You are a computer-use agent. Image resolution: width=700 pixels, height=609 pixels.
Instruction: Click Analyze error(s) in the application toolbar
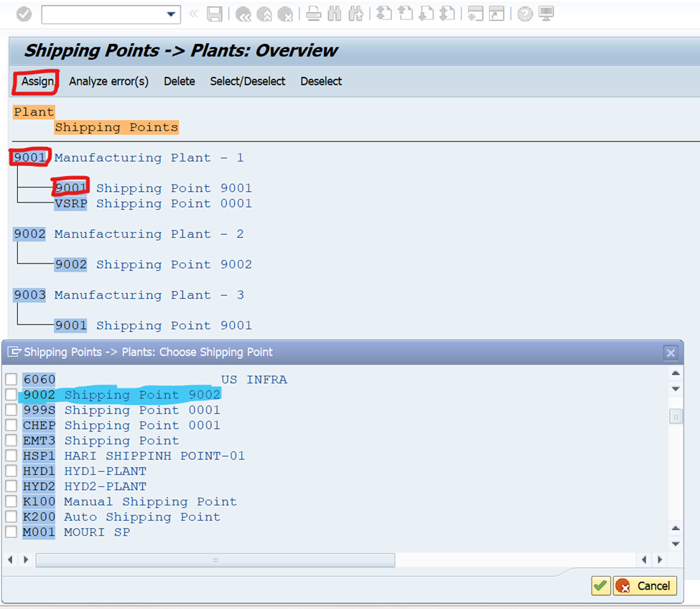tap(108, 82)
